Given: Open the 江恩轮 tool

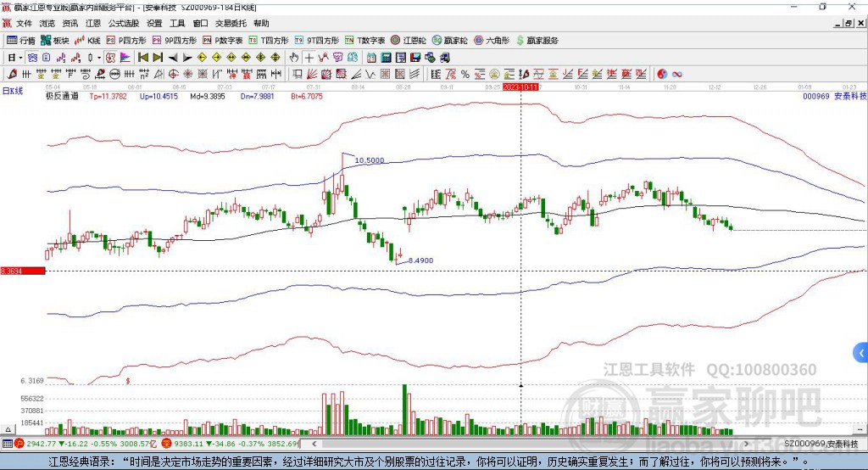Looking at the screenshot, I should (x=409, y=41).
